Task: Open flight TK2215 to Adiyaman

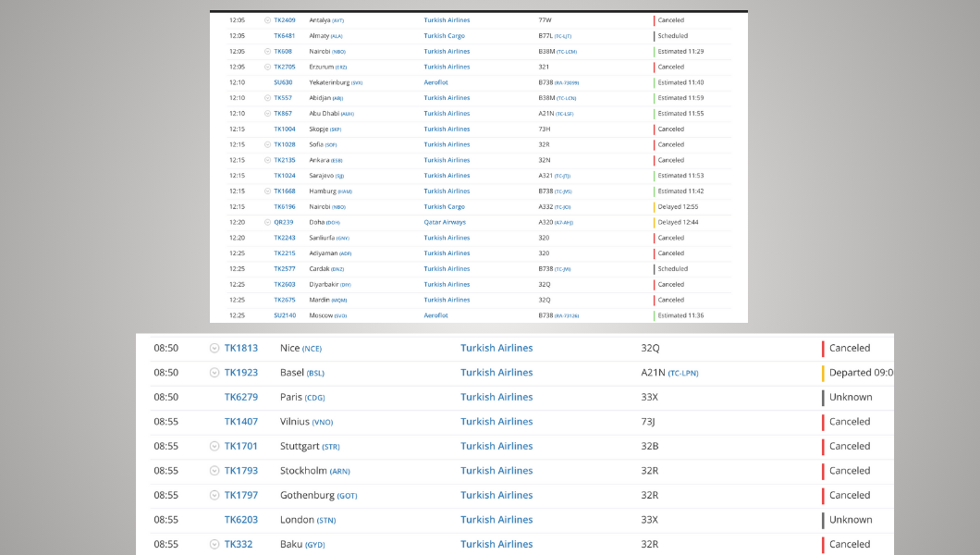Action: [285, 253]
